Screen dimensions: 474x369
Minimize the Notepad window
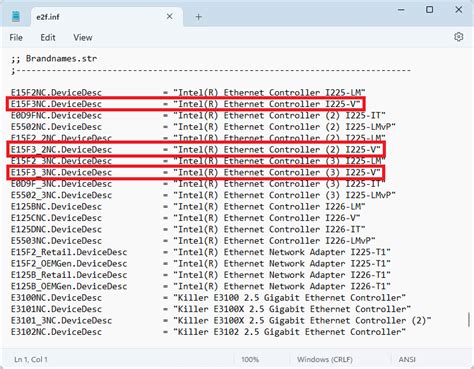(401, 10)
